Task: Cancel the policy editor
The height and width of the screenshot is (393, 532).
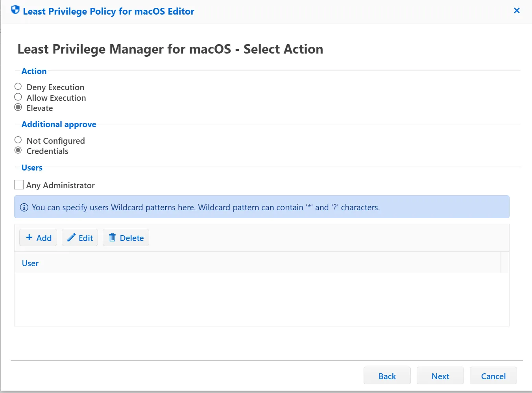Action: click(493, 376)
